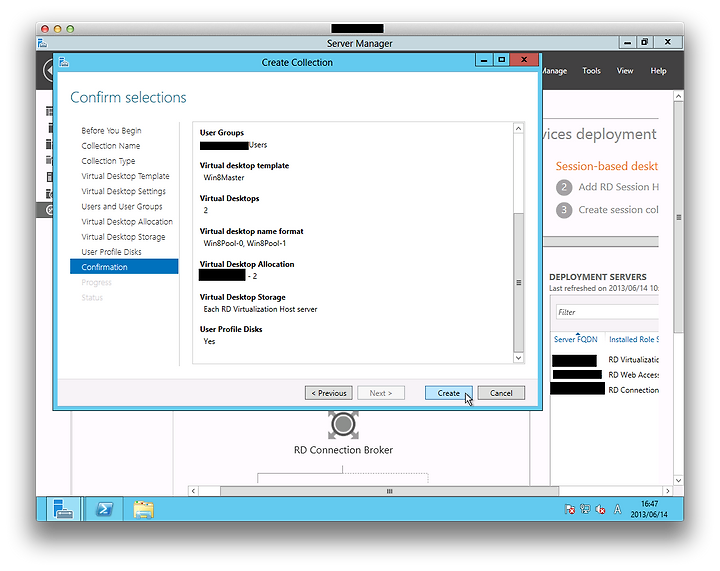Screen dimensions: 720x571
Task: Open Users and User Groups step
Action: click(122, 206)
